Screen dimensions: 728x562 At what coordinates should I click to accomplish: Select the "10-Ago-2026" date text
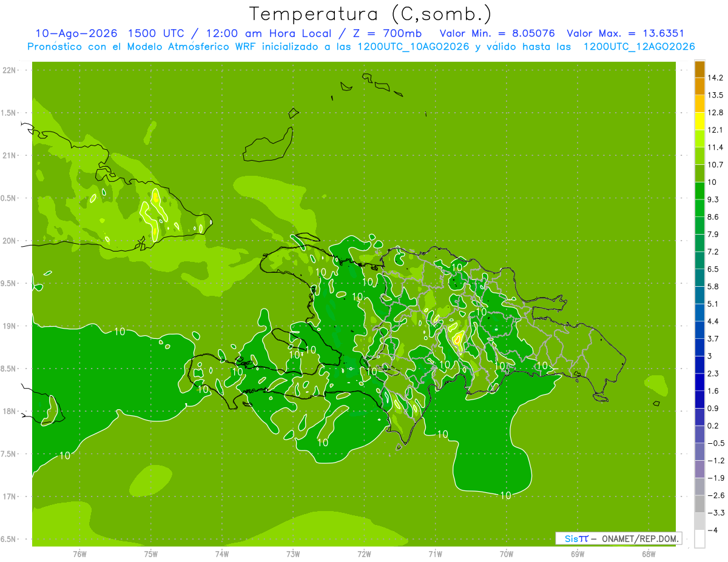point(75,33)
